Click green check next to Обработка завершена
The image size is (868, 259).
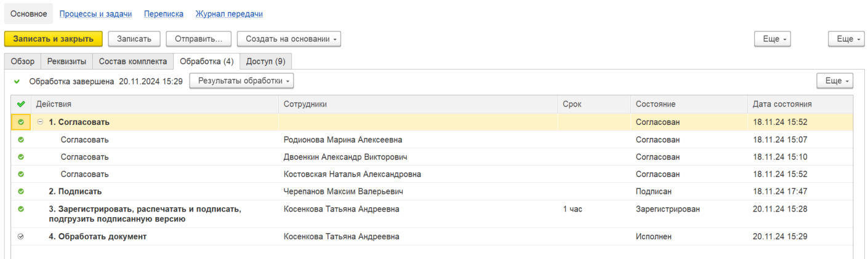click(x=17, y=81)
